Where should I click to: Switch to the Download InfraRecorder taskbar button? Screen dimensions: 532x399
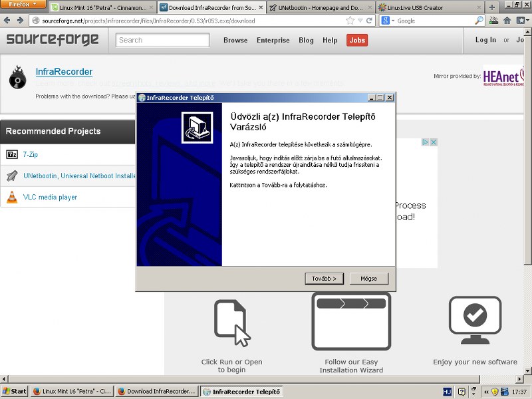(x=157, y=392)
